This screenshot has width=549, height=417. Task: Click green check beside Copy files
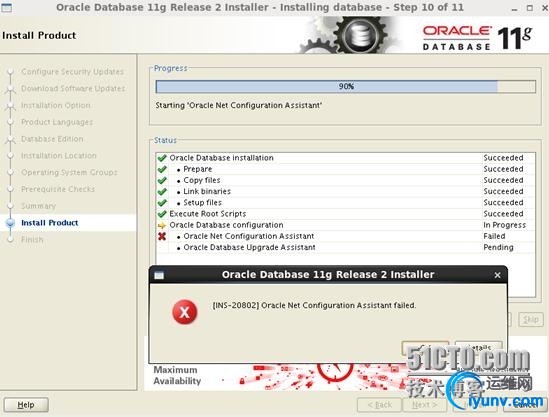162,180
